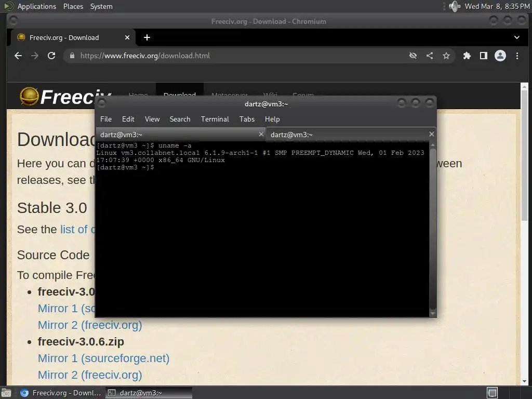Click show desktop icon in bottom panel
This screenshot has height=399, width=532.
pyautogui.click(x=6, y=393)
